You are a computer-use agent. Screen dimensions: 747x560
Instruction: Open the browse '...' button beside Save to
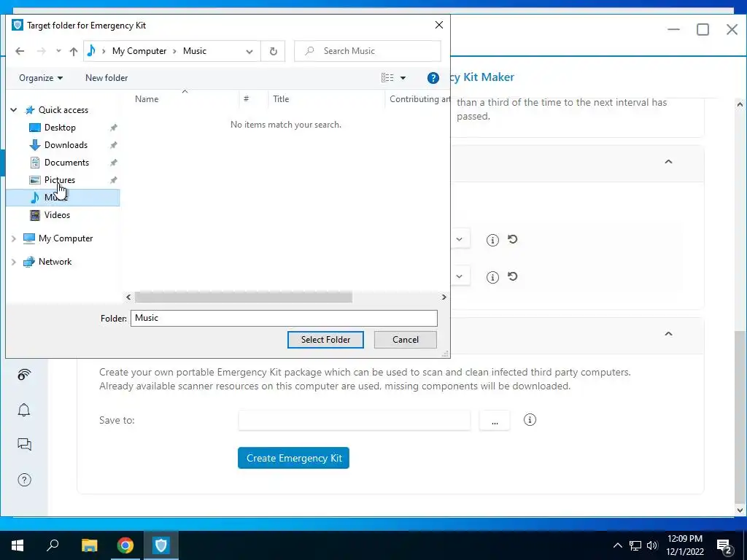point(495,421)
